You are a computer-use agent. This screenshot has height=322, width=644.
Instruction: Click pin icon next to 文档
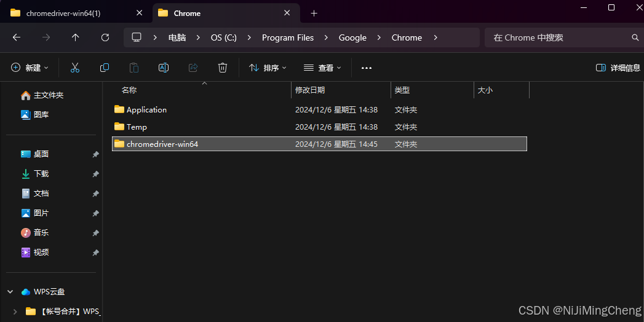(x=95, y=194)
